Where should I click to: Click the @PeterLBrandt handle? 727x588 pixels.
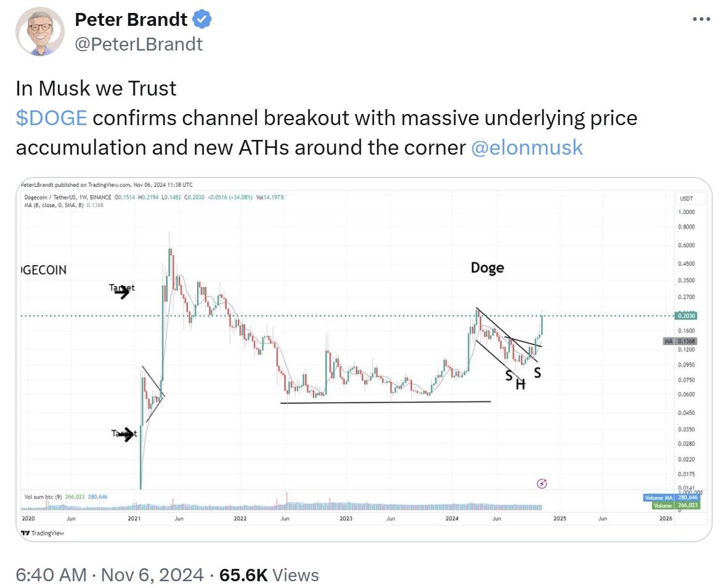[140, 44]
